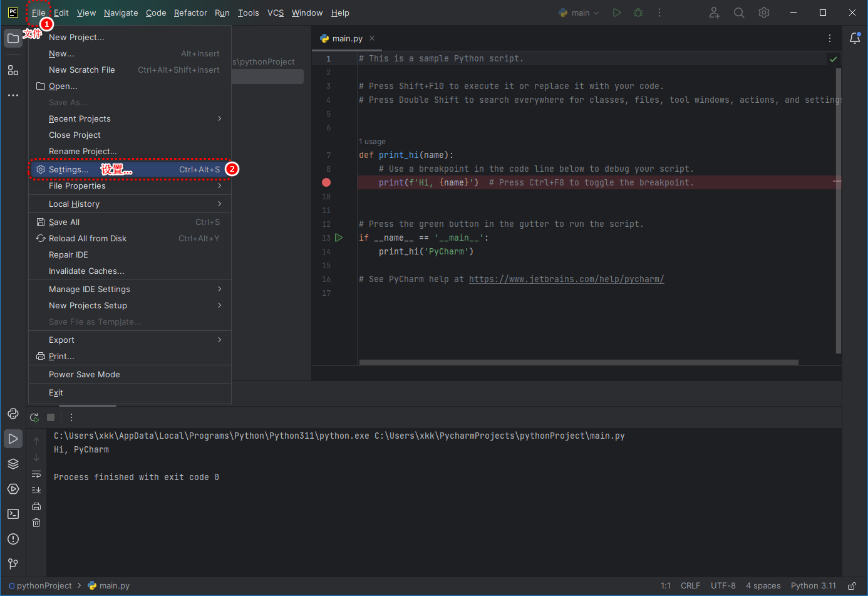Open the Git version control icon

[13, 564]
